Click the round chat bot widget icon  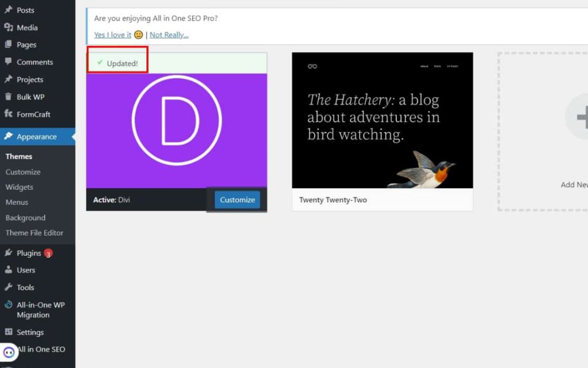click(x=9, y=352)
